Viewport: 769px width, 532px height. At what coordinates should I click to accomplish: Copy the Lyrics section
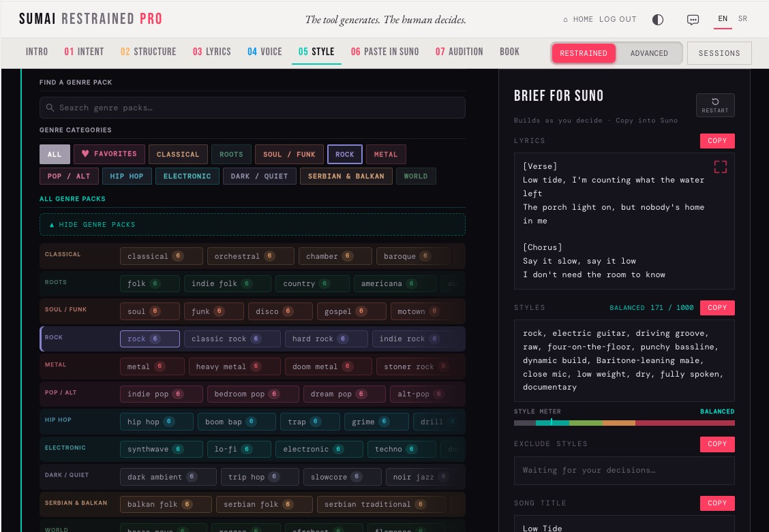[717, 140]
